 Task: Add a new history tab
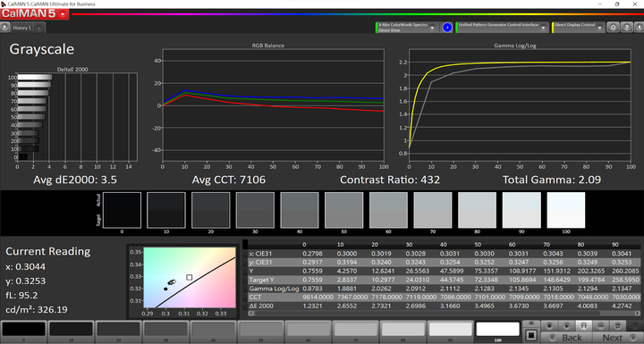click(x=39, y=28)
